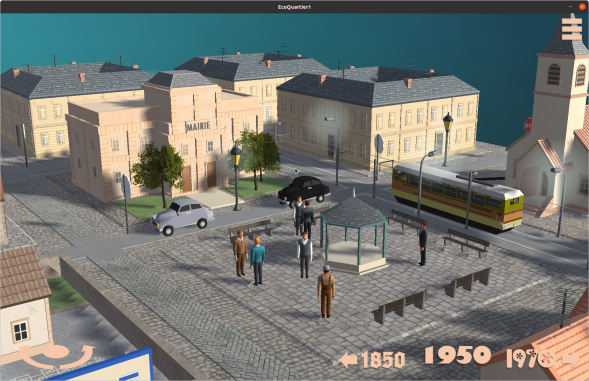Viewport: 589px width, 381px height.
Task: Click the rotation control center circle
Action: 56,352
